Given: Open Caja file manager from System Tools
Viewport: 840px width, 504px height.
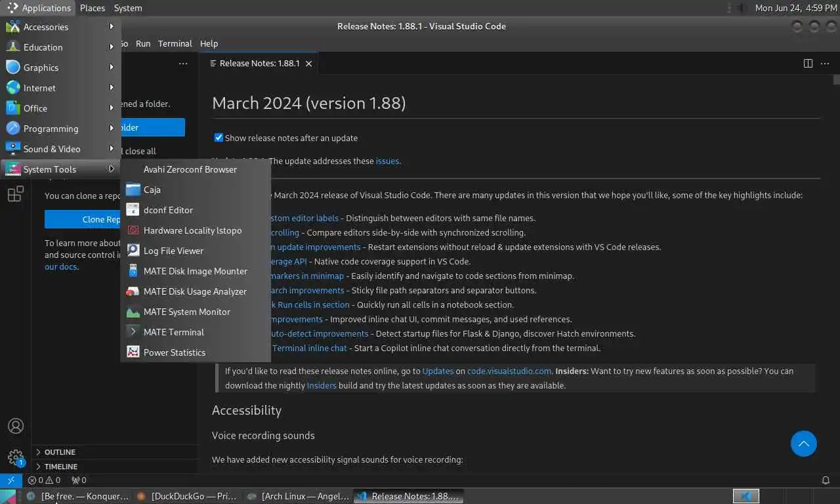Looking at the screenshot, I should (x=196, y=190).
